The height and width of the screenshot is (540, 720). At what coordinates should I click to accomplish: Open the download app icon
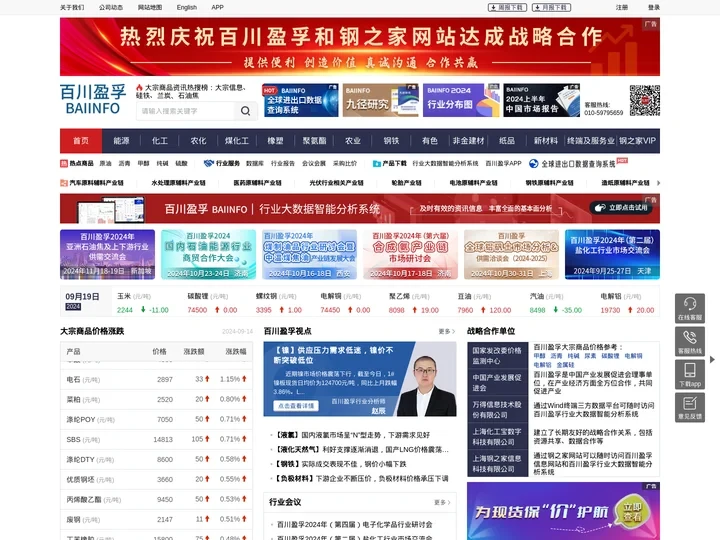(x=690, y=374)
